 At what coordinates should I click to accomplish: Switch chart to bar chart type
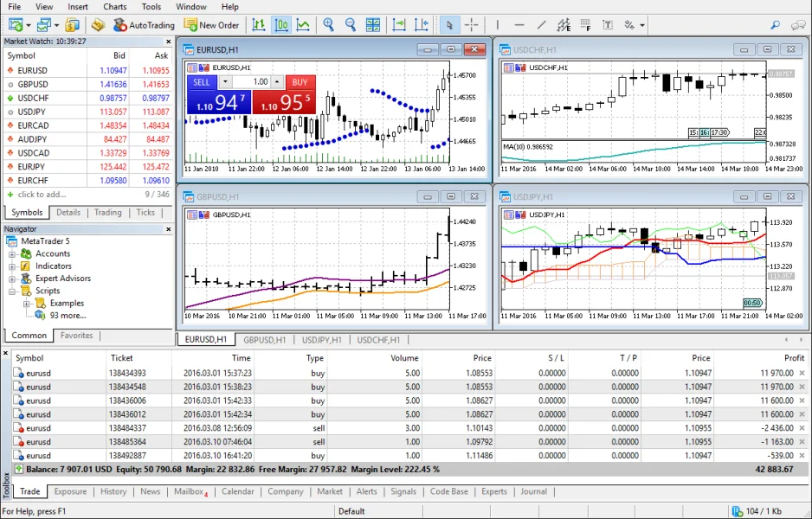pos(258,25)
